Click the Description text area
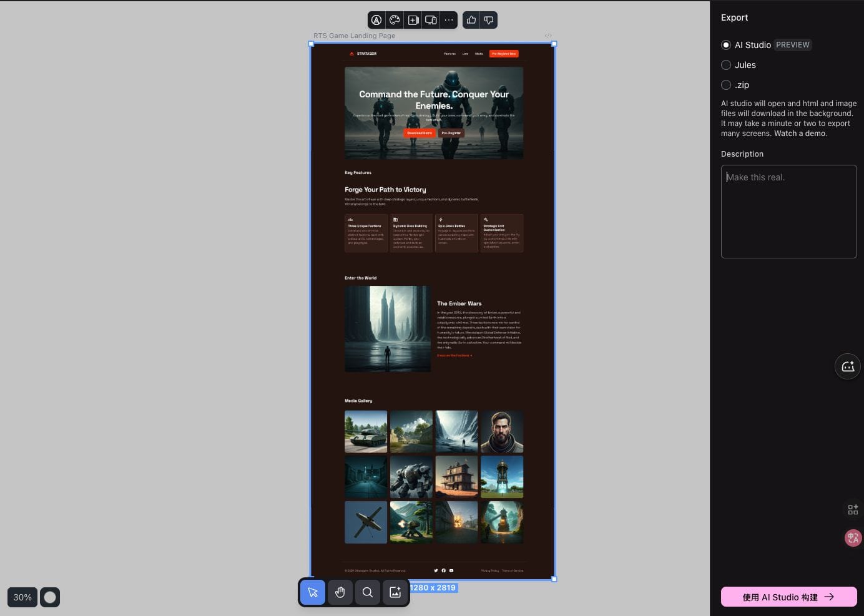The height and width of the screenshot is (616, 864). tap(788, 211)
